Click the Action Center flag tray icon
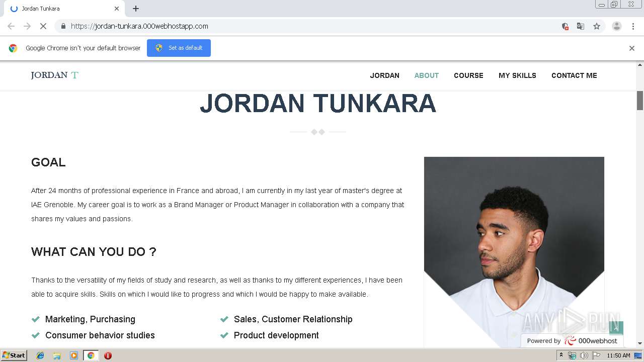The width and height of the screenshot is (644, 362). 596,355
